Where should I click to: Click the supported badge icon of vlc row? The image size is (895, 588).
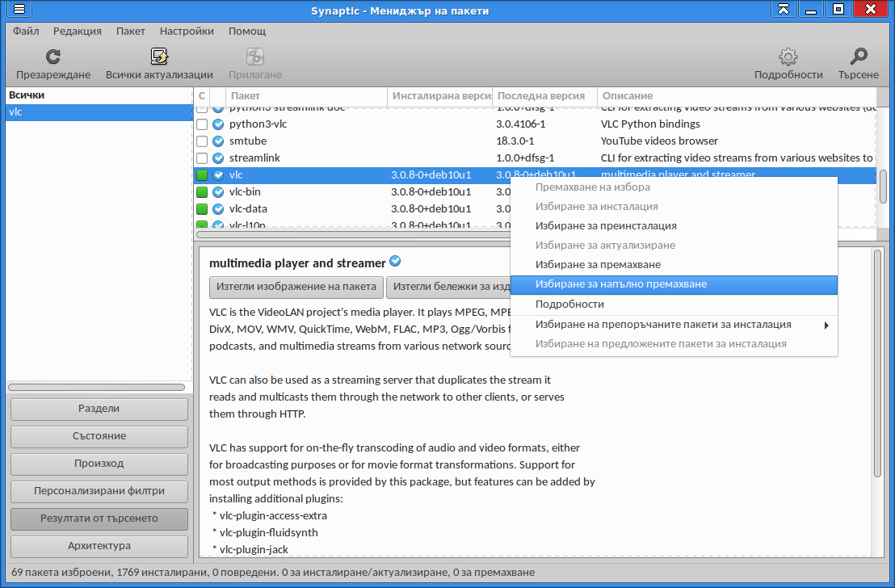[218, 175]
